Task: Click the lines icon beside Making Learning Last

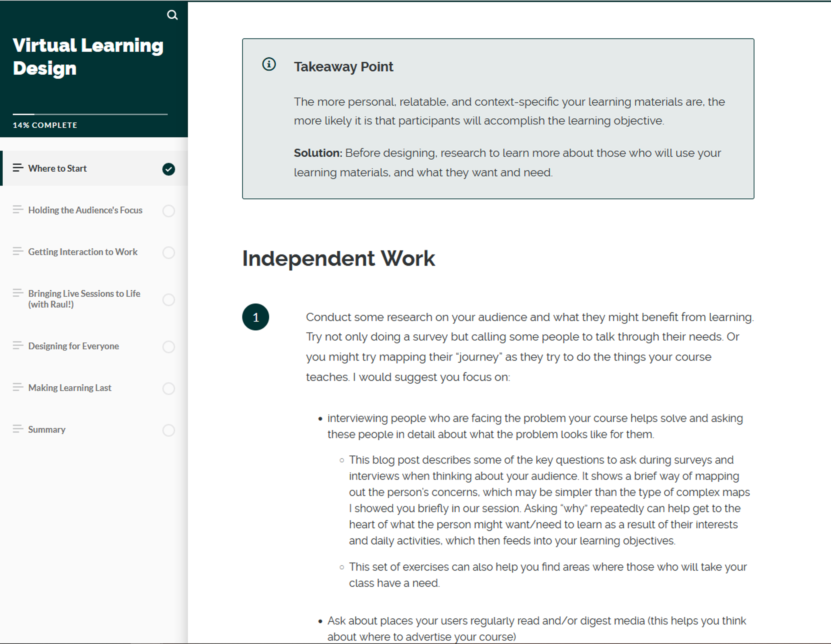Action: pyautogui.click(x=18, y=387)
